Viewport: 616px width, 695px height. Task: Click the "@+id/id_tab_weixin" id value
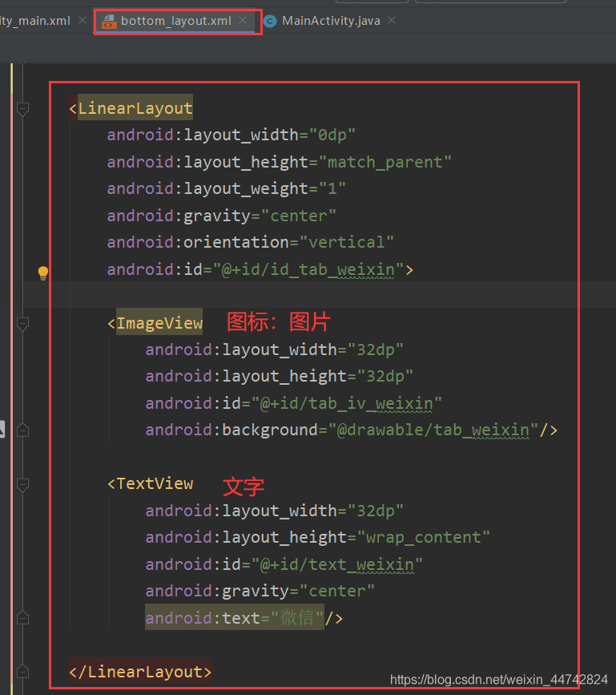[308, 269]
